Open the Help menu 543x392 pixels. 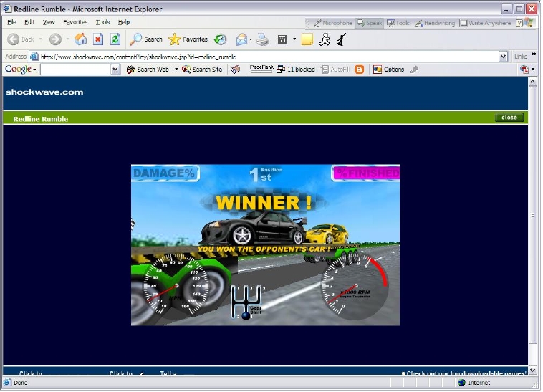124,22
